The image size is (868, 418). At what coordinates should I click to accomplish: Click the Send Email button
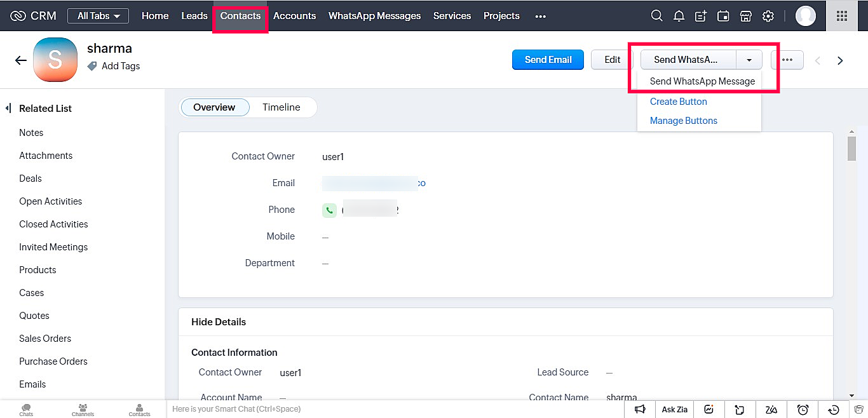pyautogui.click(x=548, y=60)
